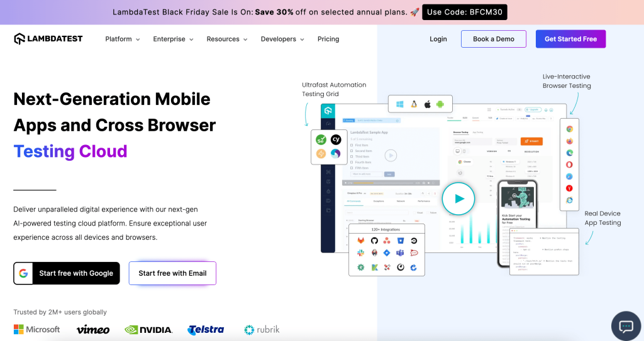Screen dimensions: 644x341
Task: Click the Opera browser icon in browser strip
Action: pyautogui.click(x=570, y=165)
